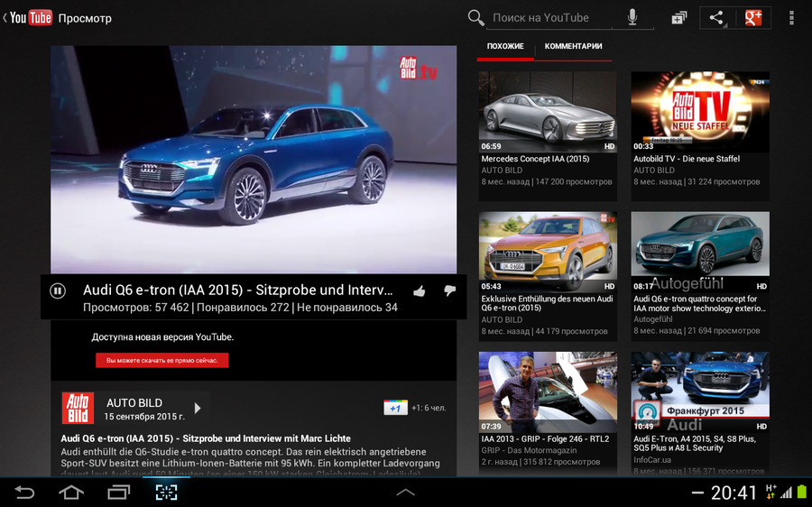Image resolution: width=812 pixels, height=507 pixels.
Task: Add video to playlist icon
Action: pos(678,18)
